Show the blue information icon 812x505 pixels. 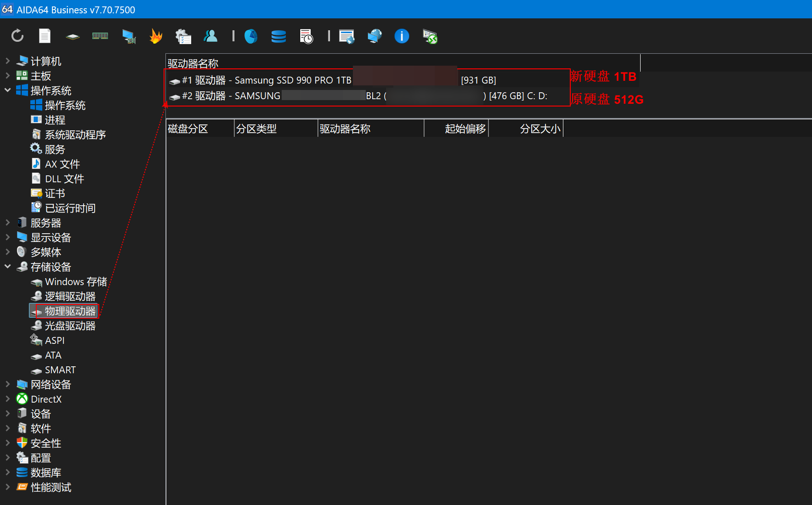402,36
